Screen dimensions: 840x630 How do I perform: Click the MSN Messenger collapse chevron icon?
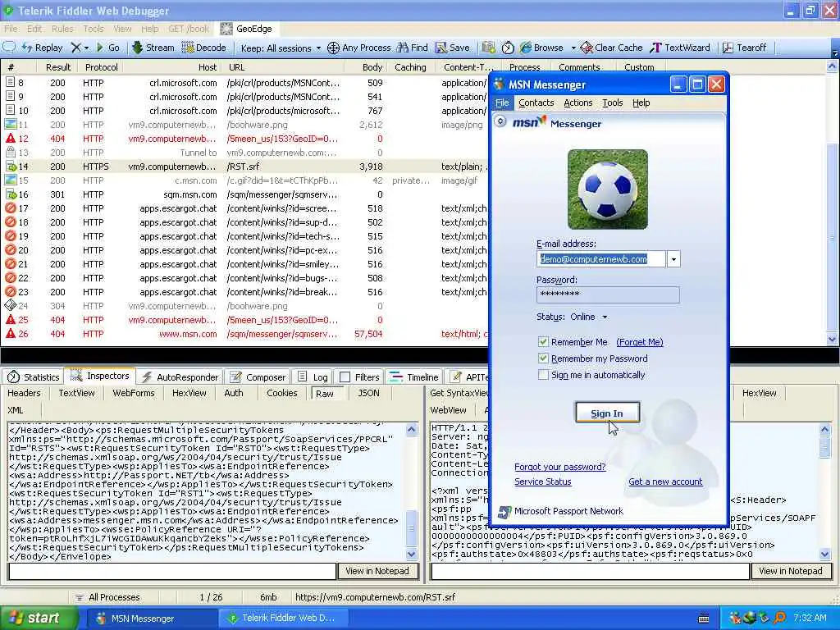[x=500, y=121]
